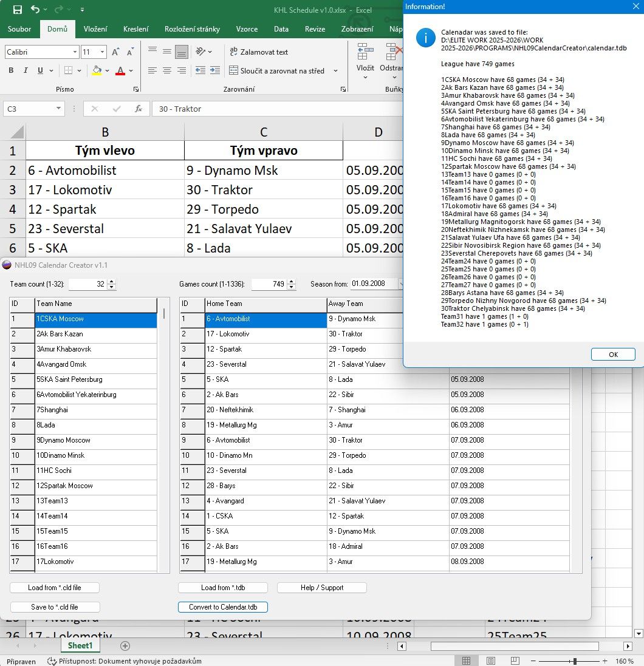Viewport: 644px width, 666px height.
Task: Undo the last action in Excel
Action: click(35, 9)
